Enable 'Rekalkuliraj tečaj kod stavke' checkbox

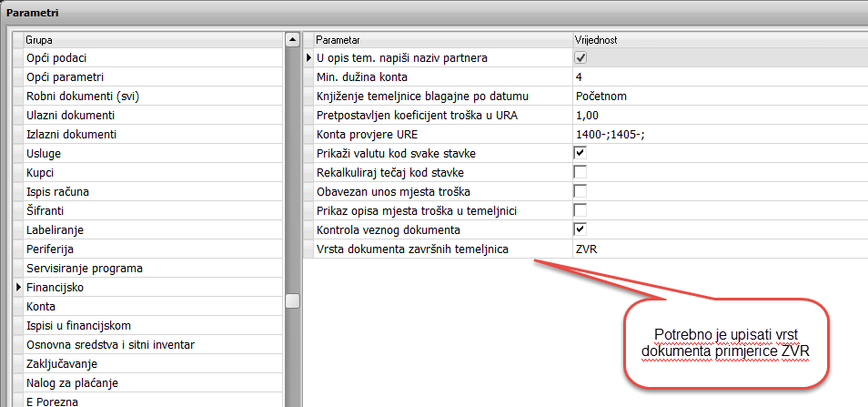click(580, 172)
